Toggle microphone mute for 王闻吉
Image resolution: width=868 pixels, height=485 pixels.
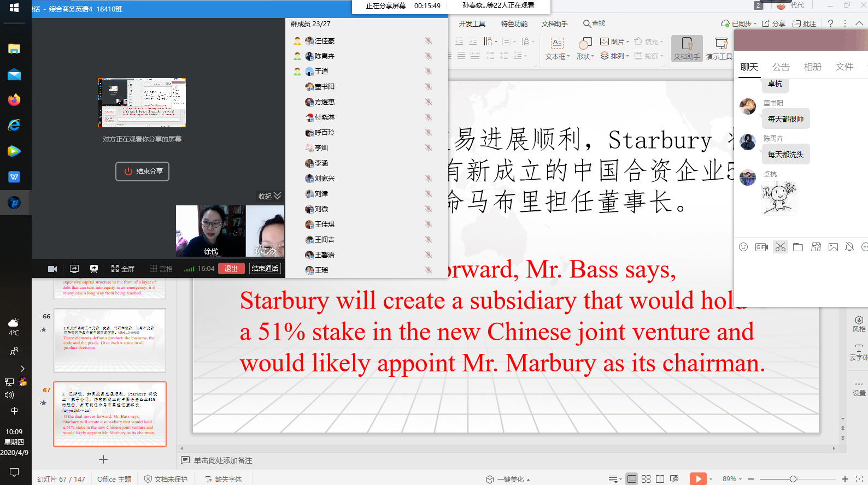pyautogui.click(x=429, y=240)
